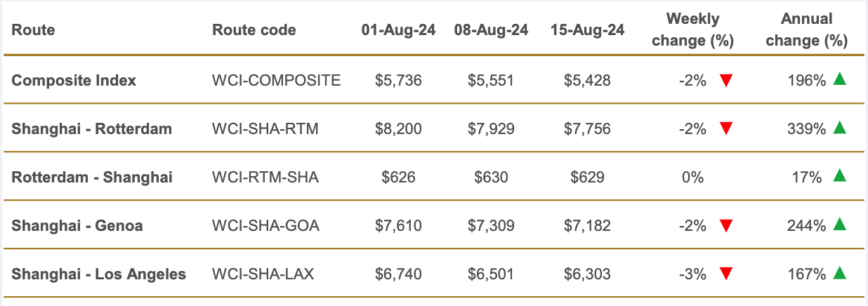Select the Weekly change (%) header
This screenshot has width=868, height=306.
pos(692,30)
